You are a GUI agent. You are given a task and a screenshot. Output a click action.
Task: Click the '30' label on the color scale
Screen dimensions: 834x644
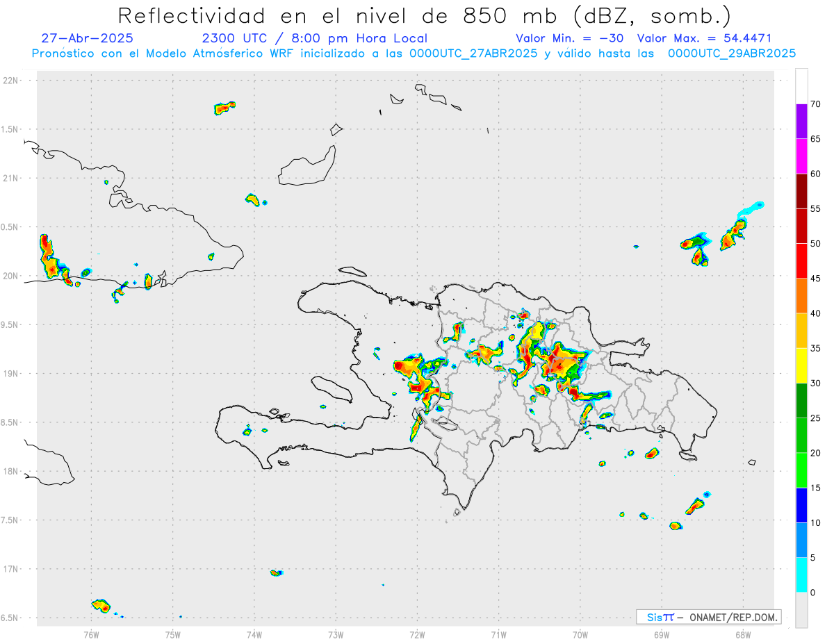click(816, 383)
